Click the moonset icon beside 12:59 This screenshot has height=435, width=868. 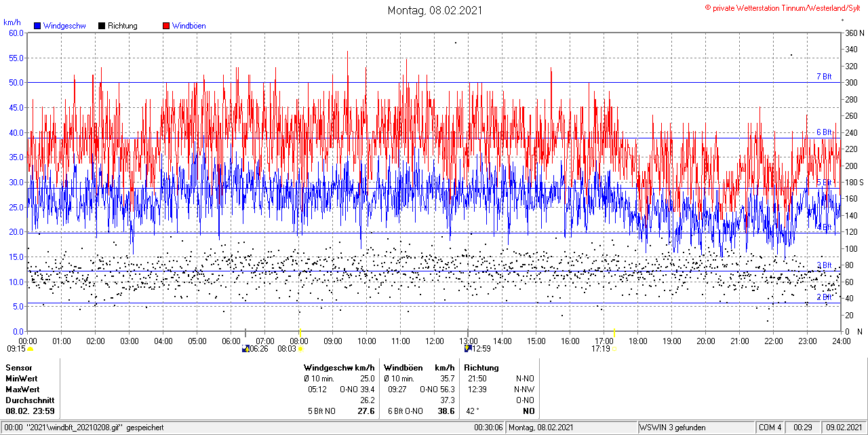point(468,348)
